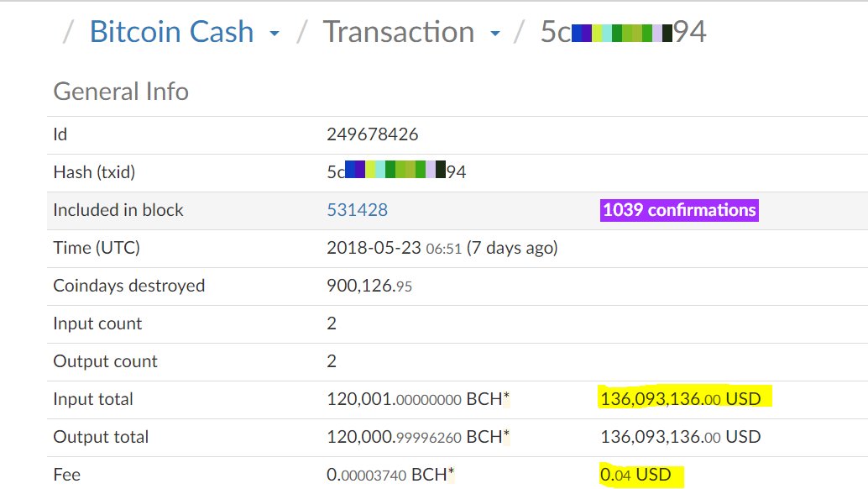Image resolution: width=868 pixels, height=489 pixels.
Task: Click the Fee row label
Action: tap(67, 475)
